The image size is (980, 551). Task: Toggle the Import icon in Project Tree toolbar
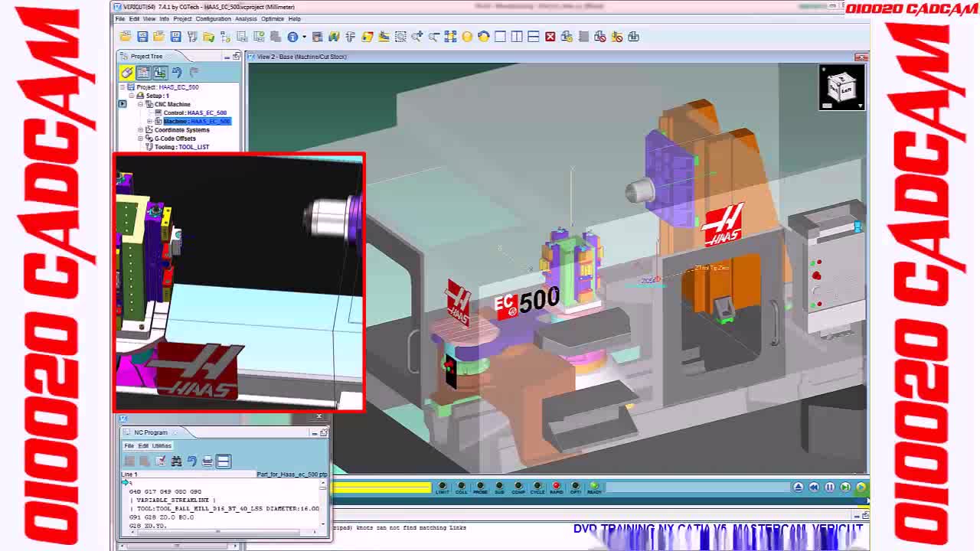pos(160,72)
